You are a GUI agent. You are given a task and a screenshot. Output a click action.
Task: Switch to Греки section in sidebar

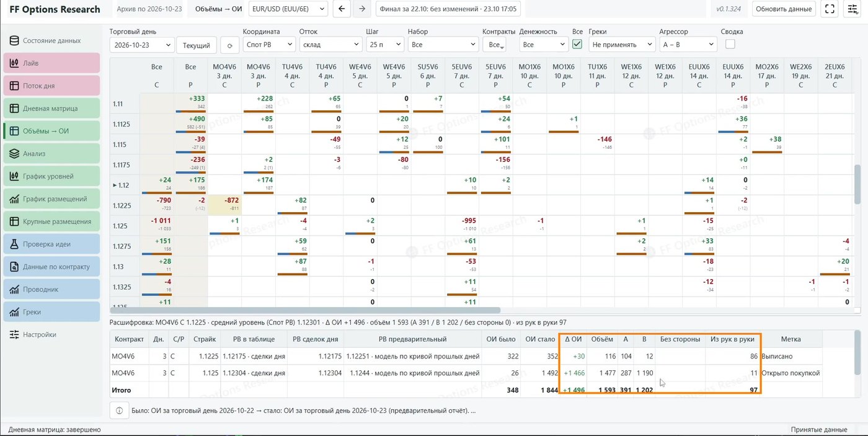click(52, 311)
